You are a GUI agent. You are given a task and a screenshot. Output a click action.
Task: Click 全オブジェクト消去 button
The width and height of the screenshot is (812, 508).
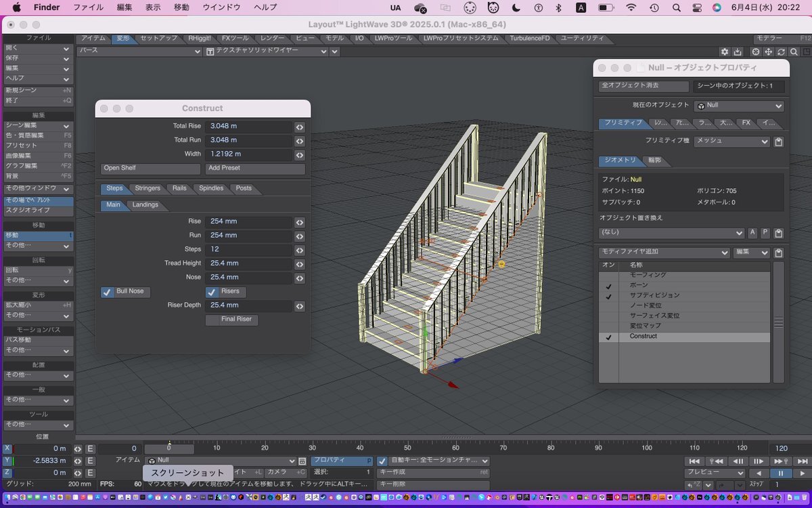pos(644,86)
